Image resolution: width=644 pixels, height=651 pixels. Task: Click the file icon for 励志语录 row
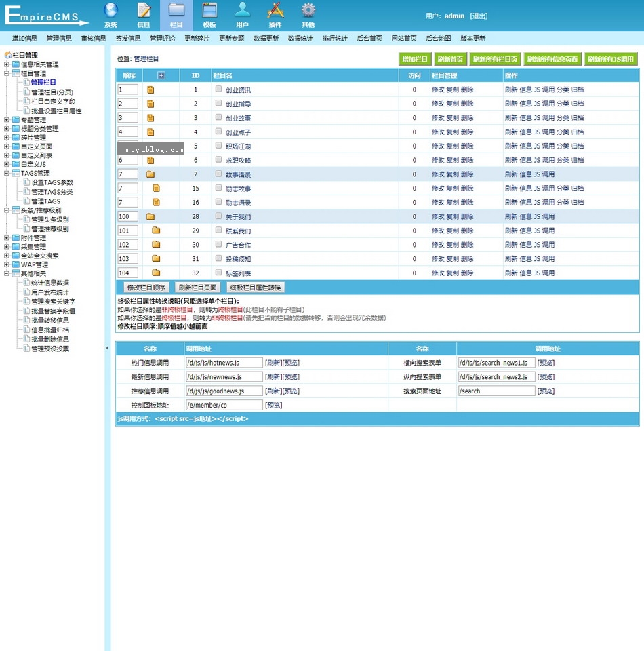[156, 203]
